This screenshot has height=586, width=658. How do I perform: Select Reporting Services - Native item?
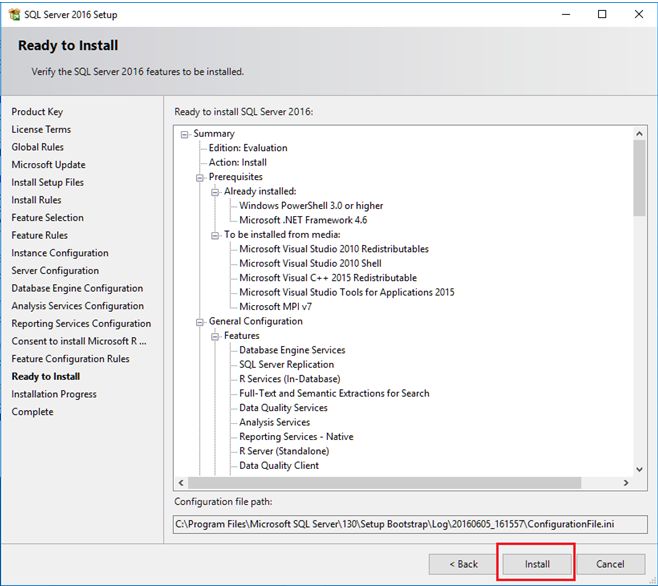click(x=296, y=437)
